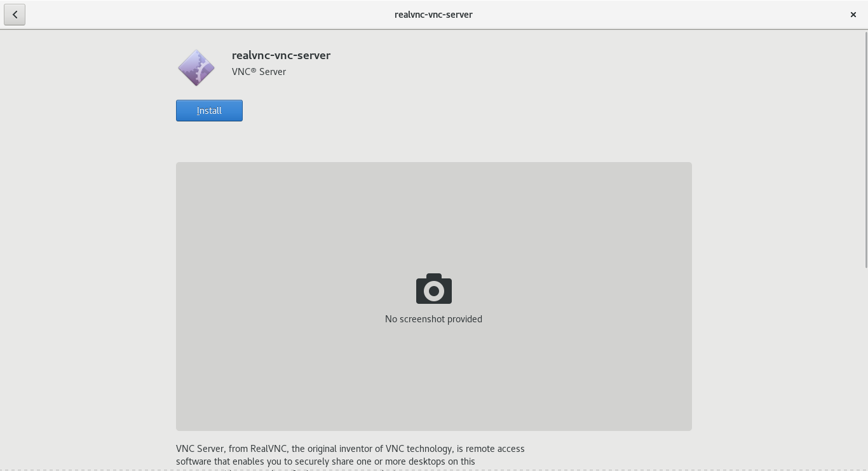Select the realvnc-vnc-server heading text
Screen dimensions: 868x471
coord(281,55)
